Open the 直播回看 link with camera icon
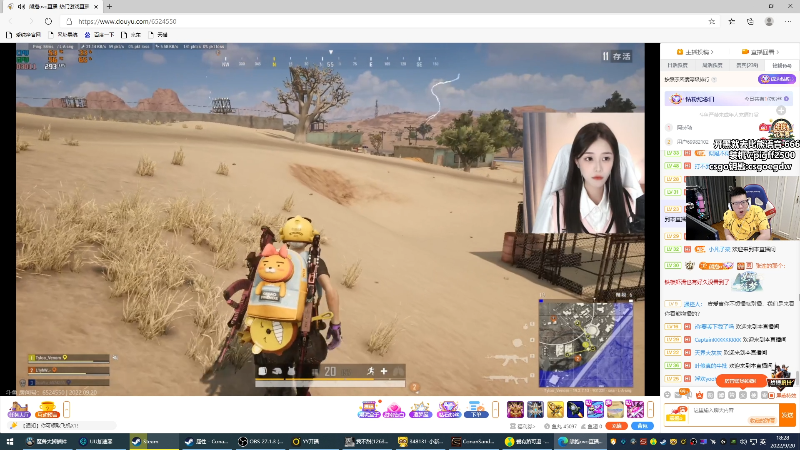 pyautogui.click(x=760, y=52)
